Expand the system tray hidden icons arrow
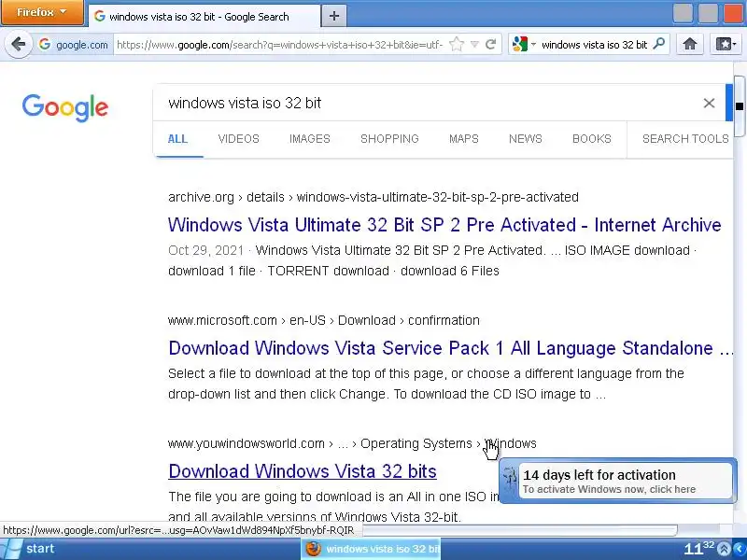Viewport: 747px width, 560px height. [724, 549]
